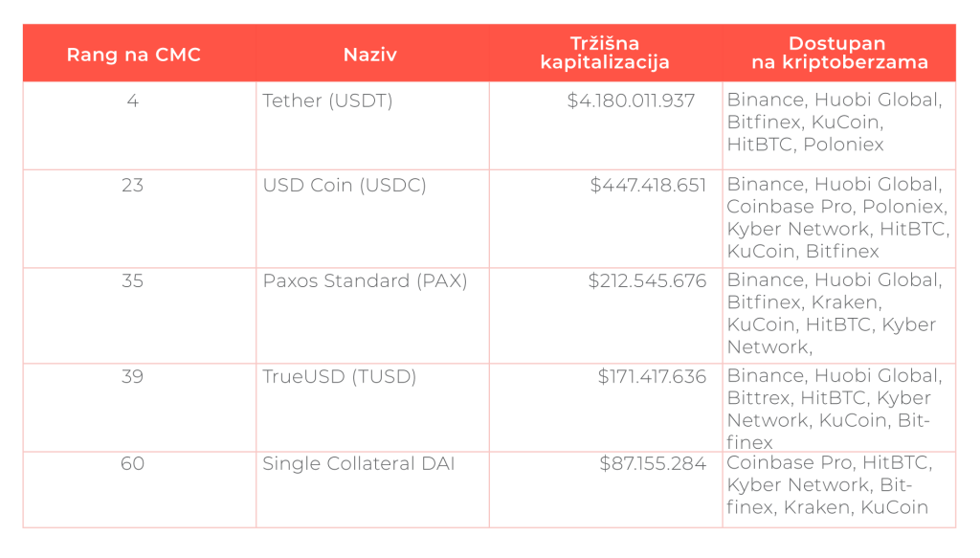980x558 pixels.
Task: Click the $447.418.651 market cap value
Action: point(648,186)
